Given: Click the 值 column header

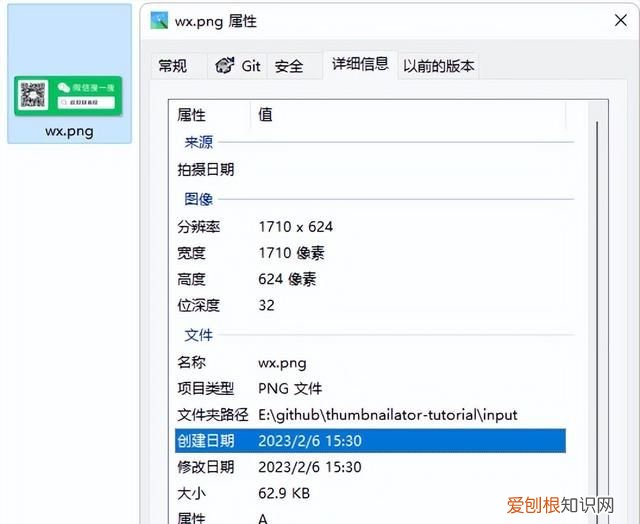Looking at the screenshot, I should coord(265,115).
